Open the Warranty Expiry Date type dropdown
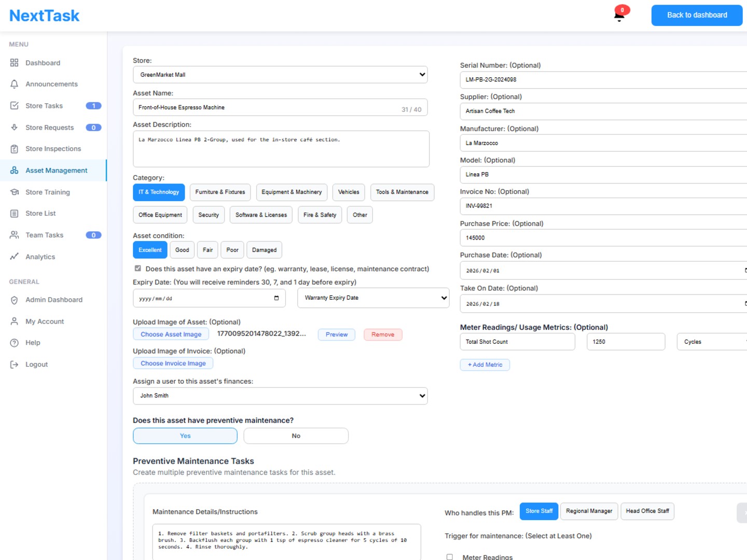The image size is (747, 560). (x=374, y=298)
